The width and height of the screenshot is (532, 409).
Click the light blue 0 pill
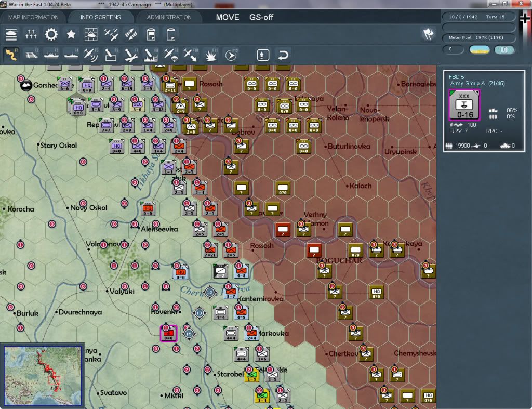[x=504, y=49]
